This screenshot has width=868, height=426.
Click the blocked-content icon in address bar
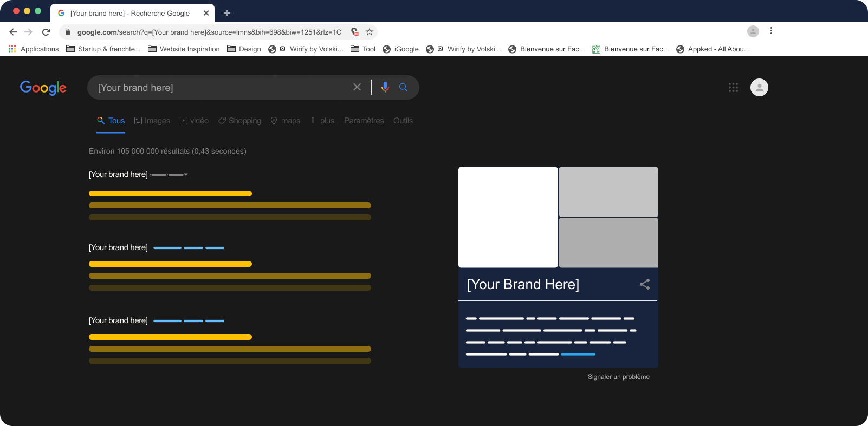pyautogui.click(x=355, y=32)
